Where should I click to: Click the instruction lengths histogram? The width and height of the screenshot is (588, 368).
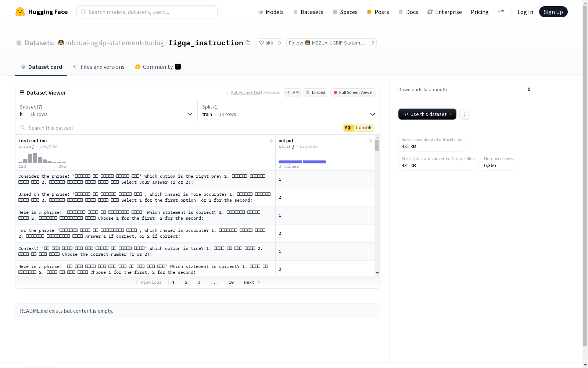point(42,158)
